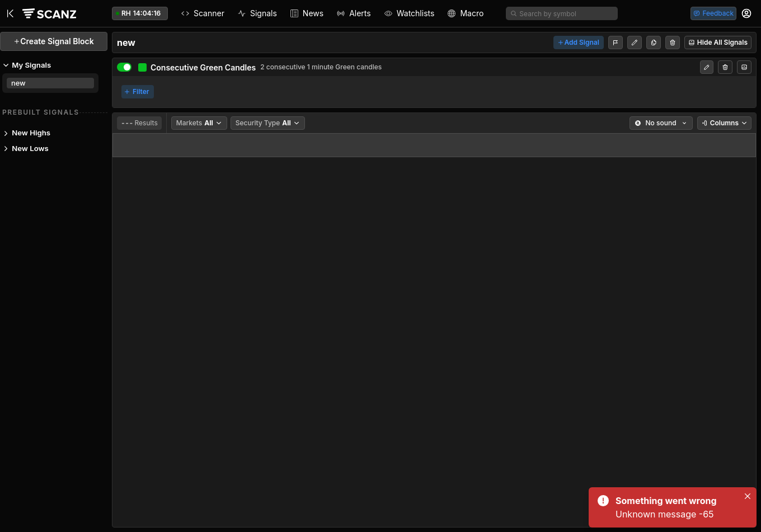Image resolution: width=761 pixels, height=532 pixels.
Task: Open the user account profile icon
Action: click(x=746, y=13)
